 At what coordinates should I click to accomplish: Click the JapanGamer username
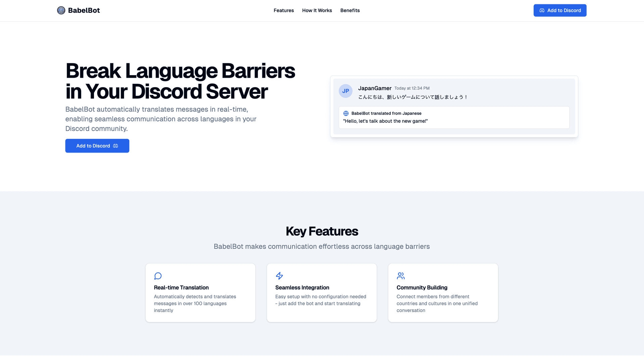(375, 88)
